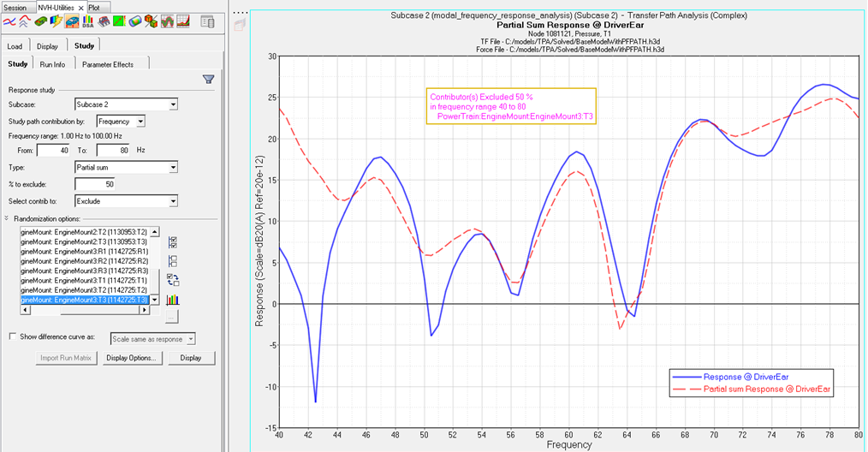Switch to the Run Info tab
The image size is (868, 452).
point(52,64)
